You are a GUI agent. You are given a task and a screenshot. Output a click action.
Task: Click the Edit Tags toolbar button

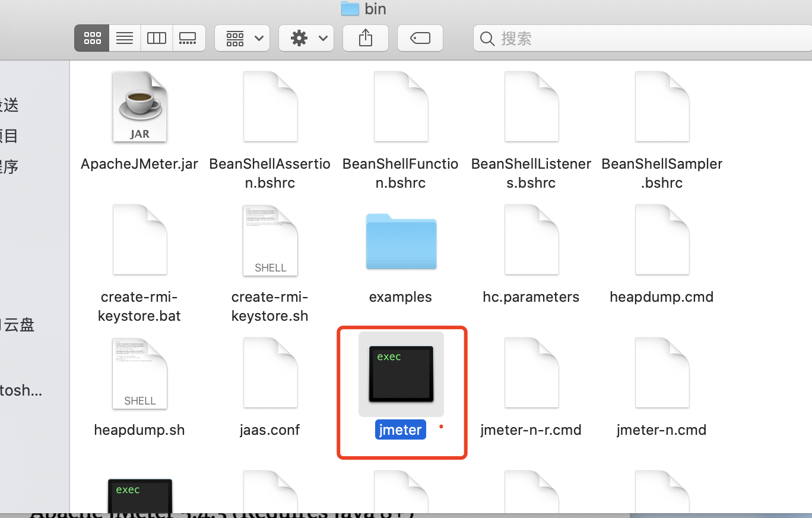pos(420,38)
